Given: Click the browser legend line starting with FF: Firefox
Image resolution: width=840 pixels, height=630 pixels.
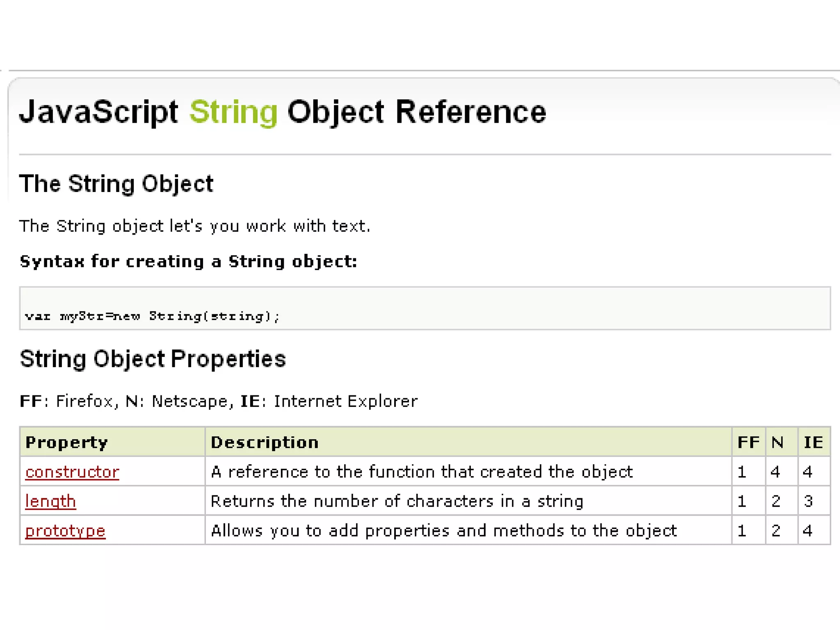Looking at the screenshot, I should (219, 401).
